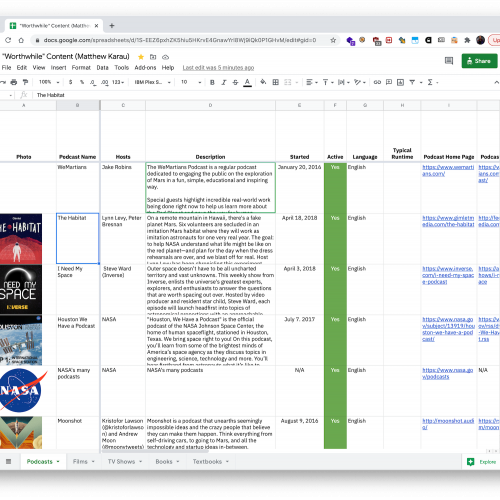
Task: Decrease decimal places
Action: point(93,82)
